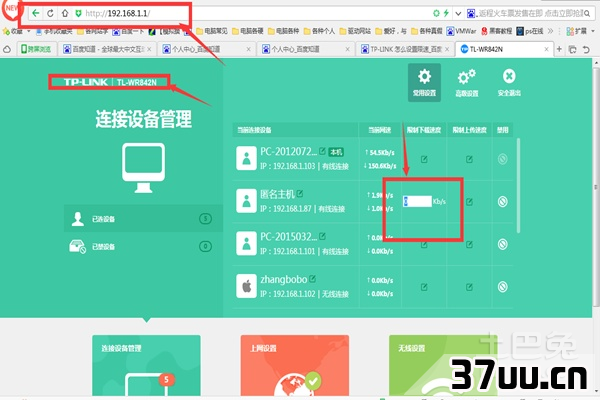Edit name of PC-2015032 device
This screenshot has height=400, width=600.
(x=323, y=237)
